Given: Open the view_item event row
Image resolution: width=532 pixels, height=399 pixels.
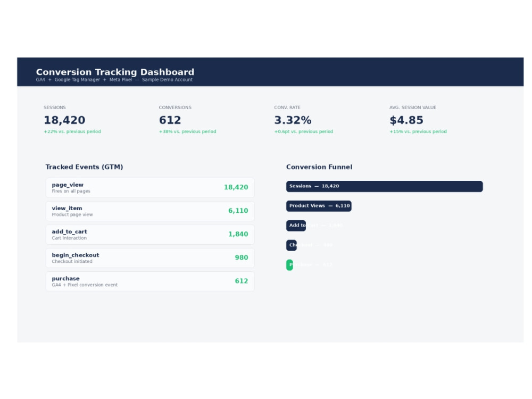Looking at the screenshot, I should pos(150,211).
